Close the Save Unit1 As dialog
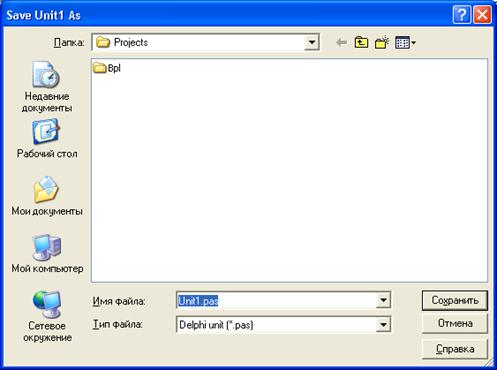Viewport: 497px width, 370px height. (482, 15)
